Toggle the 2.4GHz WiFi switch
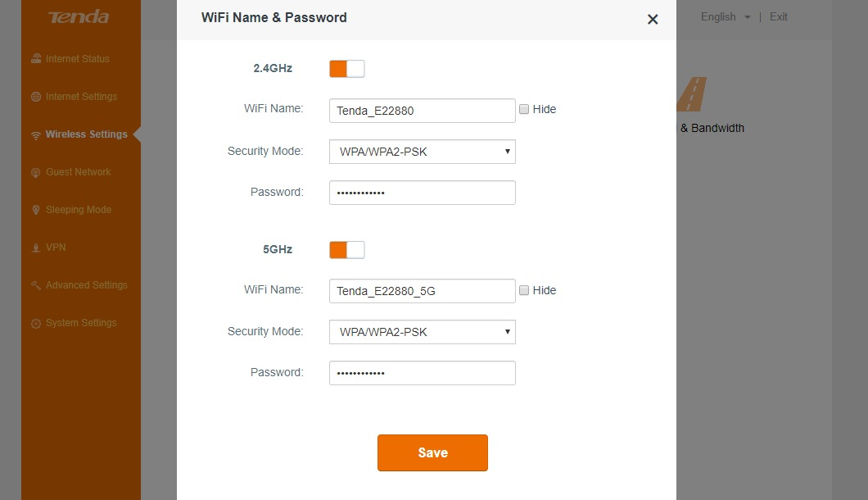This screenshot has width=868, height=500. tap(347, 69)
